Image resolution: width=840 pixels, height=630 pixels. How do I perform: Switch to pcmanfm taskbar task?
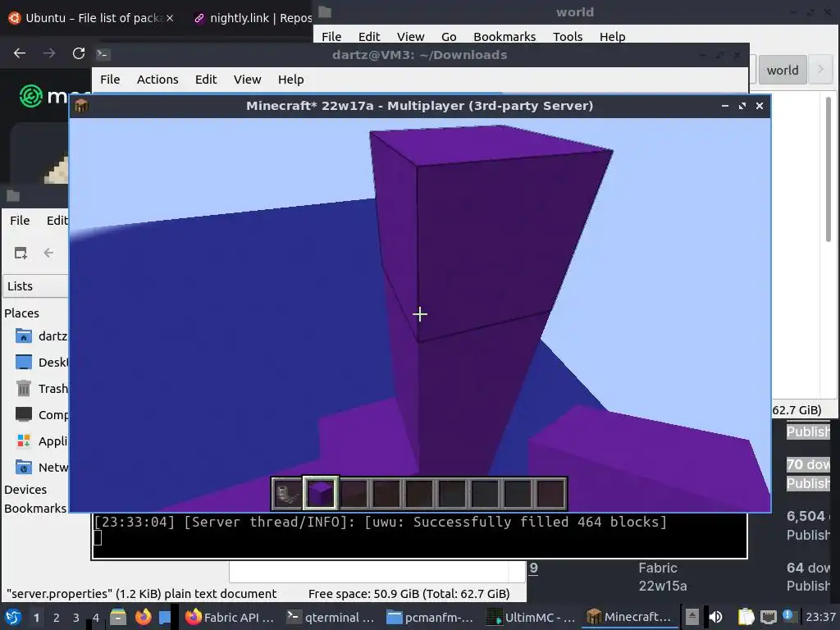(x=431, y=617)
